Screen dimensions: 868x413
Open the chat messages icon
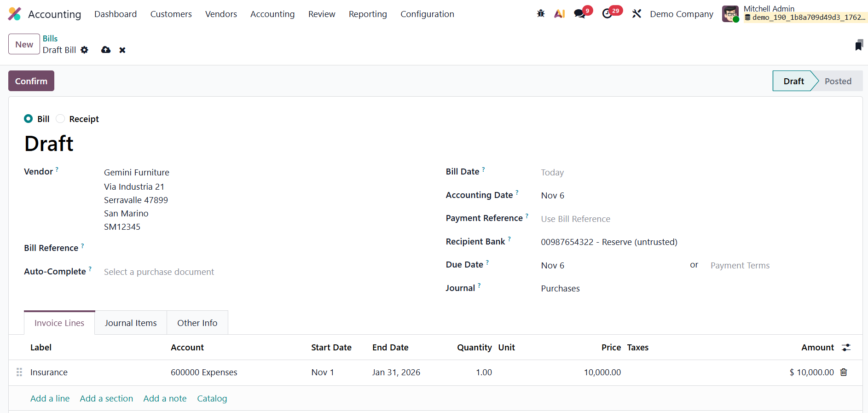pos(579,14)
